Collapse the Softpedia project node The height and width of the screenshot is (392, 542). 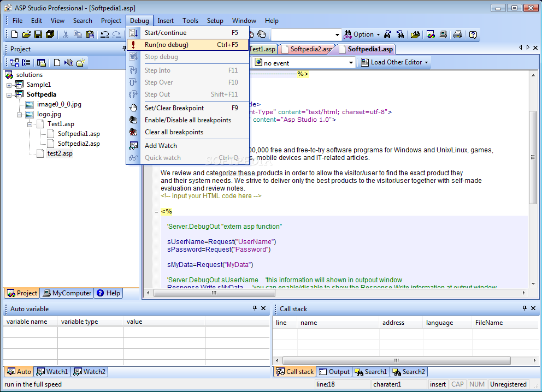click(9, 95)
